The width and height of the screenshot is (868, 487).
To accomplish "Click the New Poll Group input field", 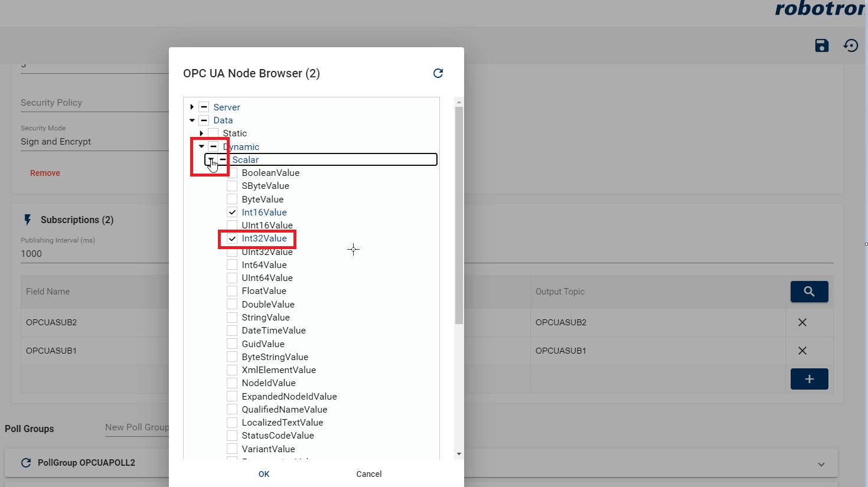I will point(137,427).
